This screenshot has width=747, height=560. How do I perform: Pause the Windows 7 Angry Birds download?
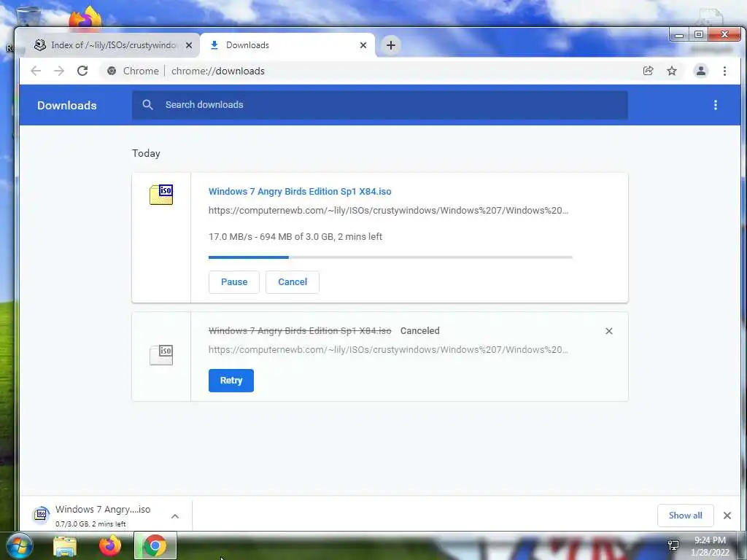point(234,282)
